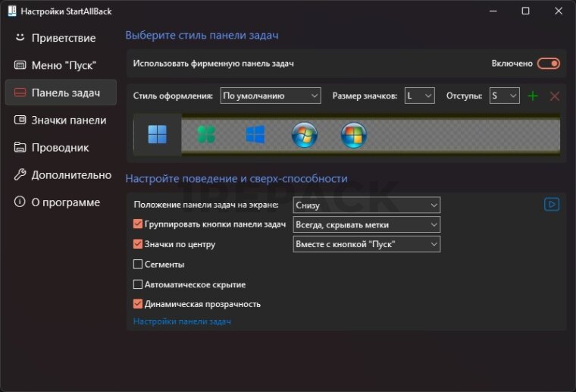
Task: Open the video play preview icon
Action: [x=552, y=204]
